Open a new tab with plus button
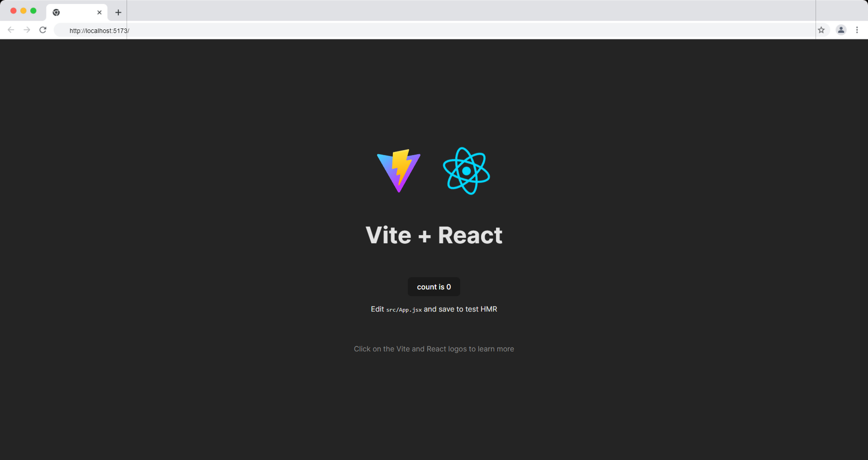Viewport: 868px width, 460px height. click(x=118, y=12)
